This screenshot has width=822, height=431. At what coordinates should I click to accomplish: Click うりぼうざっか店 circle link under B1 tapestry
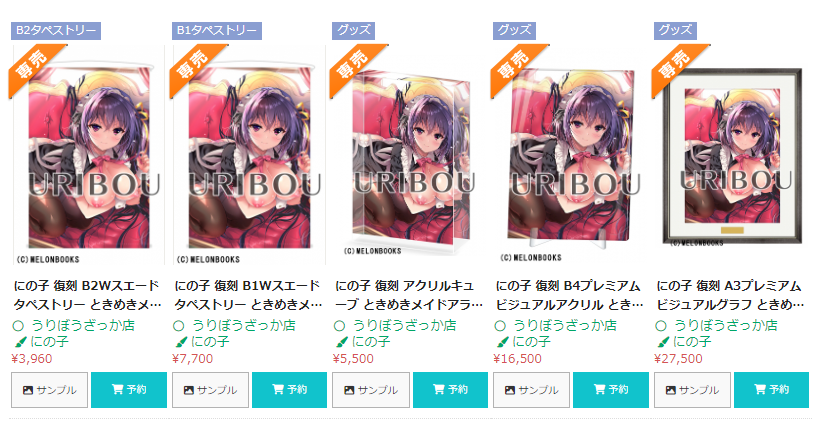coord(244,325)
